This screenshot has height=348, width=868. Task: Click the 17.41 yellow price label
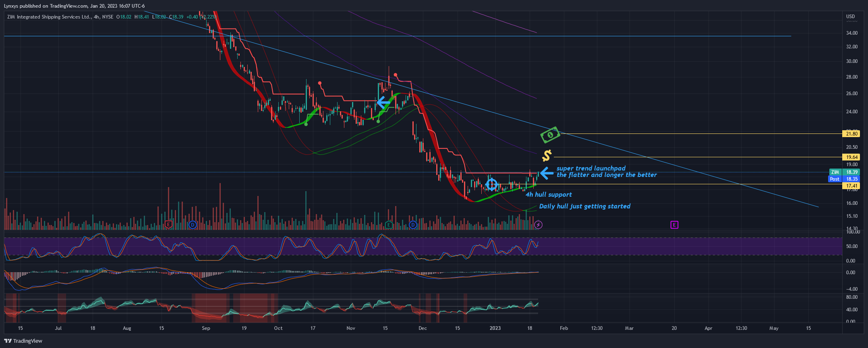851,186
